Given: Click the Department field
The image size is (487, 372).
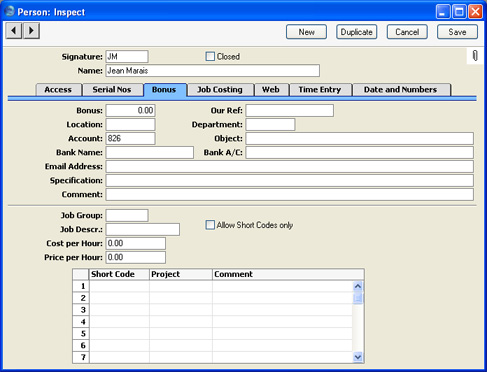Looking at the screenshot, I should click(x=270, y=124).
